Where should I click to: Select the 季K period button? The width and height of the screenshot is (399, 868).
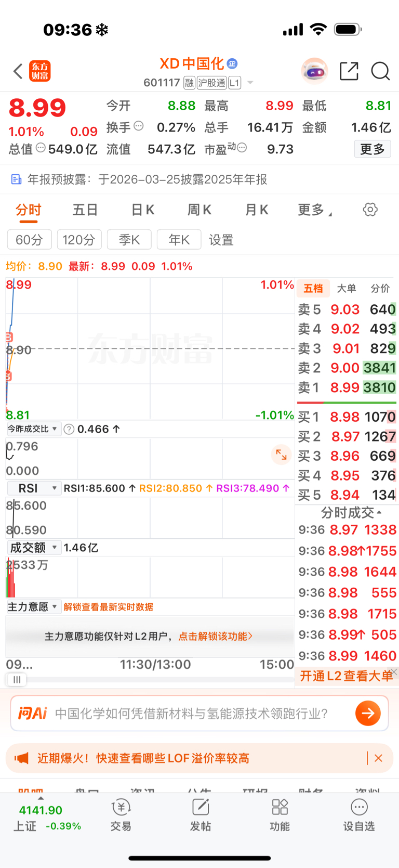[x=129, y=240]
